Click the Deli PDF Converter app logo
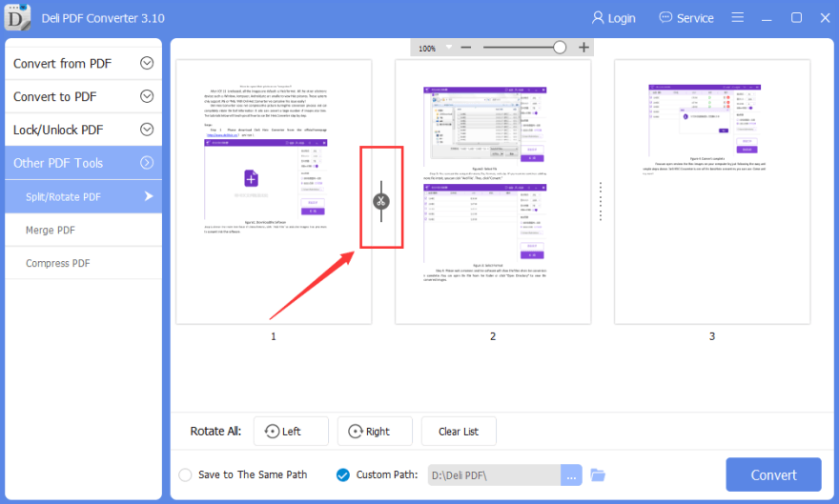839x504 pixels. [17, 16]
